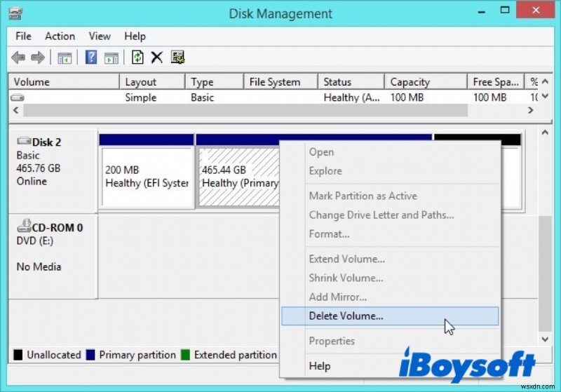This screenshot has height=392, width=561.
Task: Open the Properties icon in toolbar
Action: (177, 58)
